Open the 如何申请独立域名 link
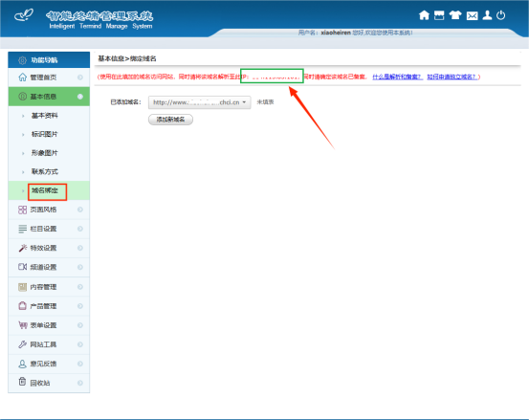529x420 pixels. pyautogui.click(x=453, y=77)
